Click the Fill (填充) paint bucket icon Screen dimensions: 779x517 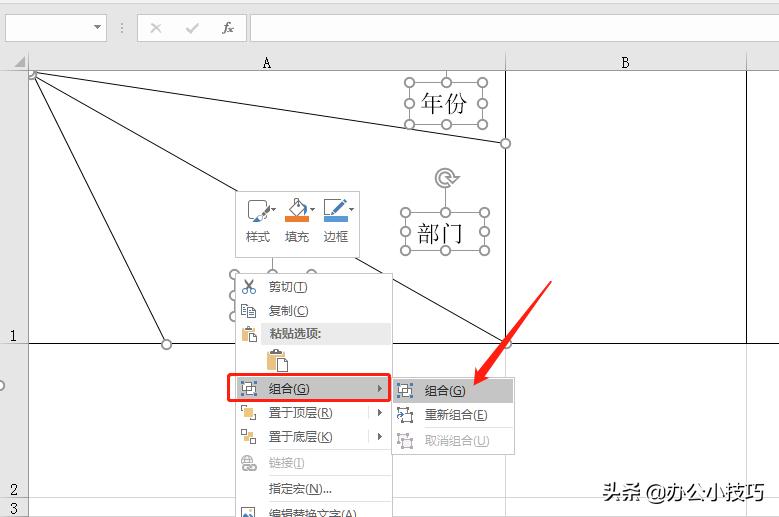pyautogui.click(x=296, y=210)
